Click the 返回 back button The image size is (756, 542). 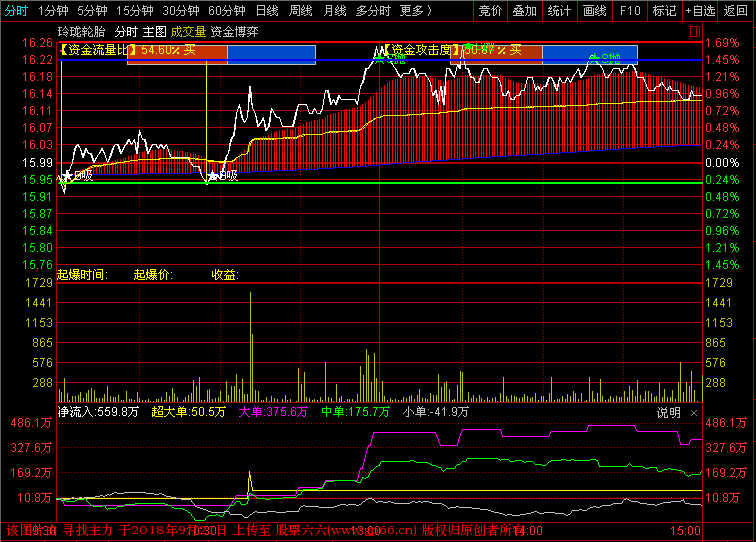(x=737, y=11)
